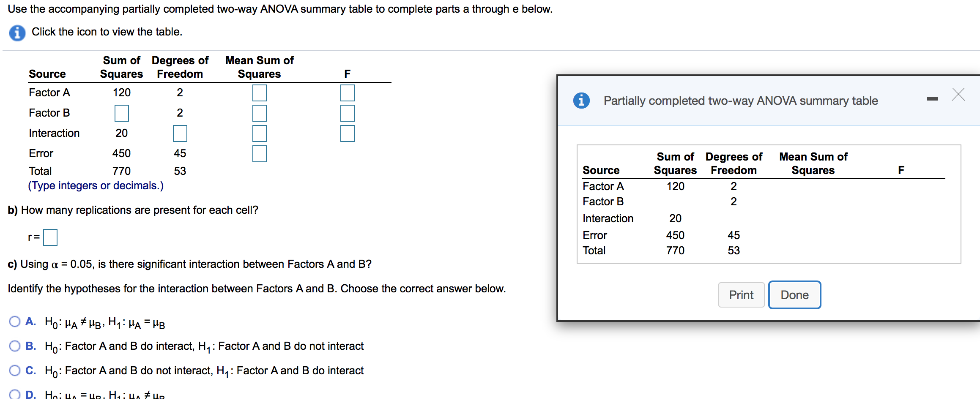Select option C: Factors do not interact
This screenshot has width=980, height=414.
tap(15, 370)
